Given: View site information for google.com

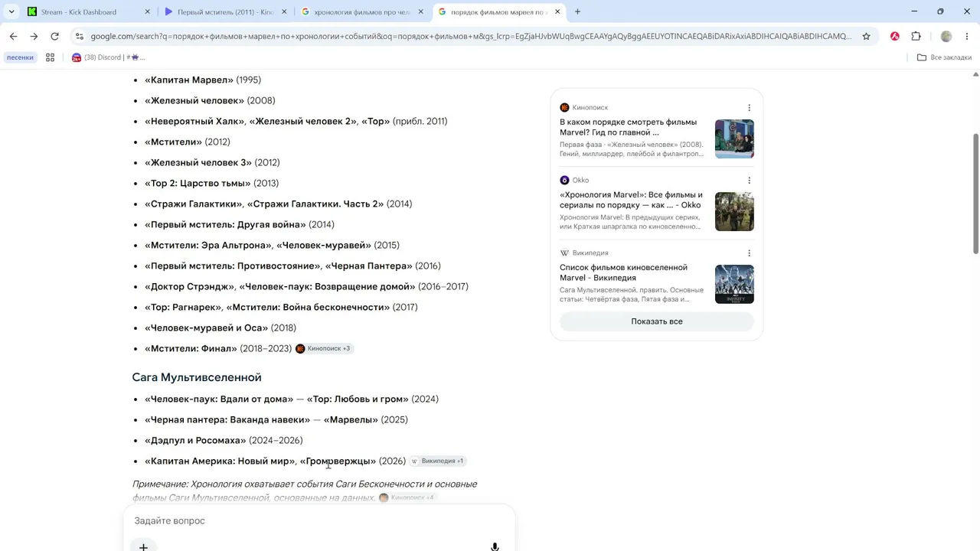Looking at the screenshot, I should (80, 36).
